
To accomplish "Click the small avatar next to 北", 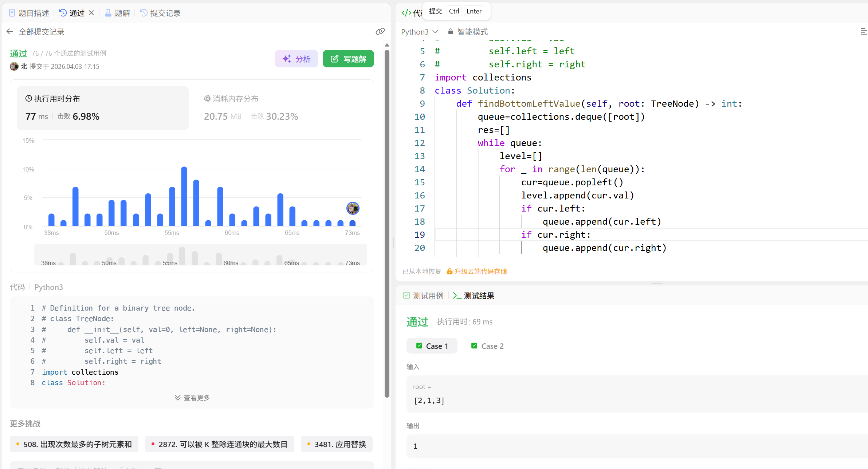I will tap(14, 66).
